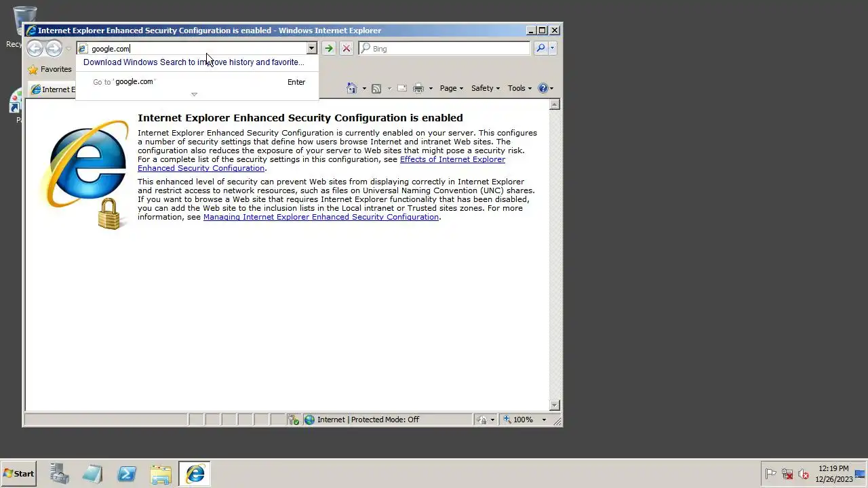
Task: Open Managing Internet Explorer Enhanced Security Configuration link
Action: (321, 217)
